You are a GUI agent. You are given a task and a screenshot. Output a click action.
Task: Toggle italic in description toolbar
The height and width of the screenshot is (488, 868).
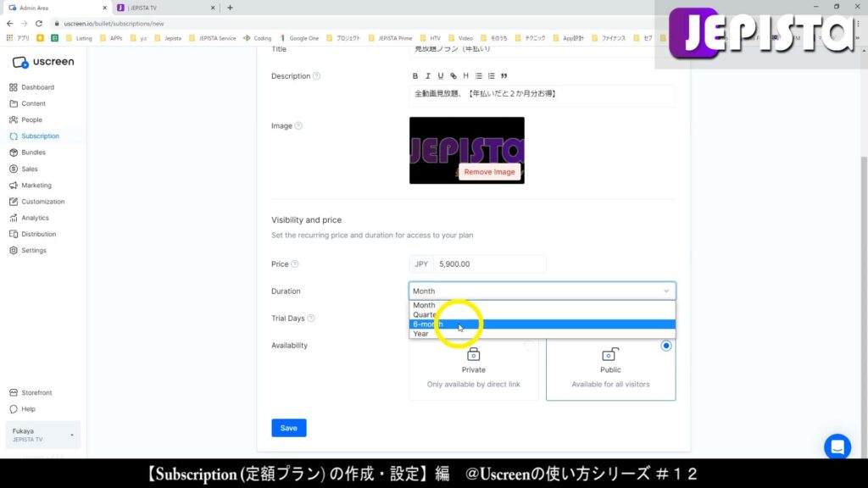[427, 75]
